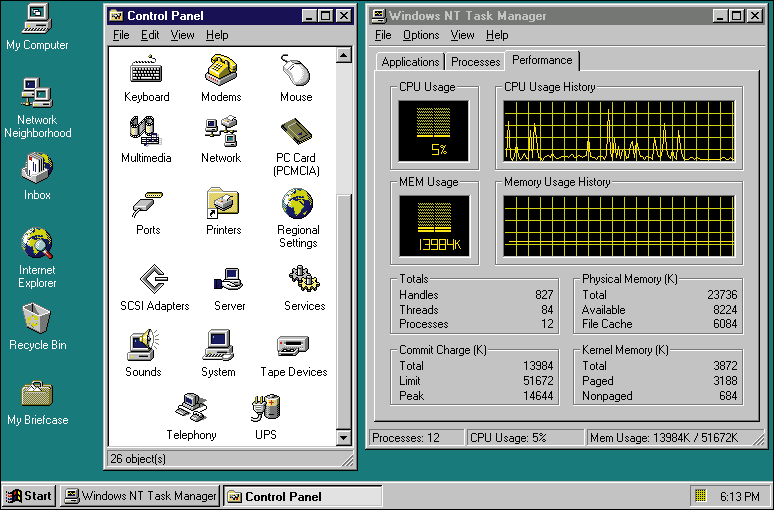Click the Task Manager CPU tray icon
This screenshot has width=774, height=510.
pos(700,495)
